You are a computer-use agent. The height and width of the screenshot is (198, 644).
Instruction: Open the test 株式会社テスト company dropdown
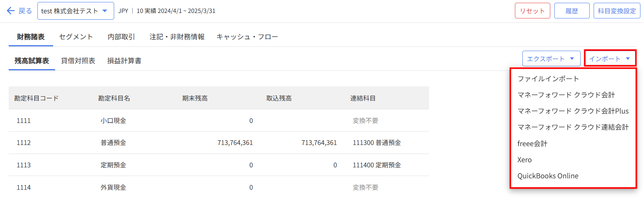tap(76, 11)
